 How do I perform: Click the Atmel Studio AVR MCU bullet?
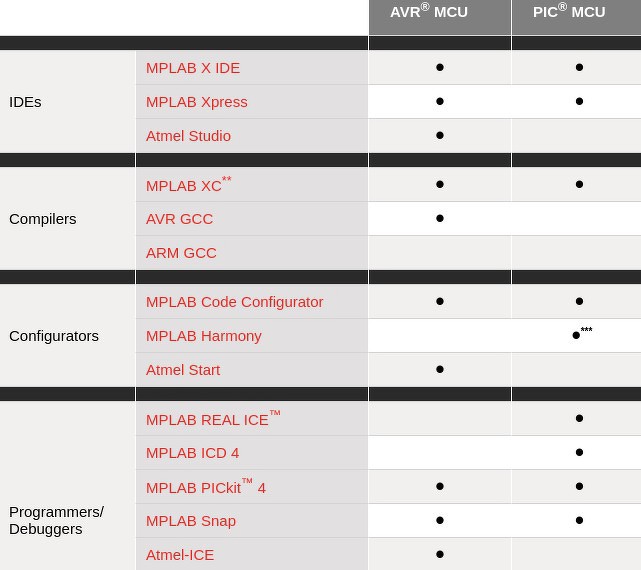point(440,135)
